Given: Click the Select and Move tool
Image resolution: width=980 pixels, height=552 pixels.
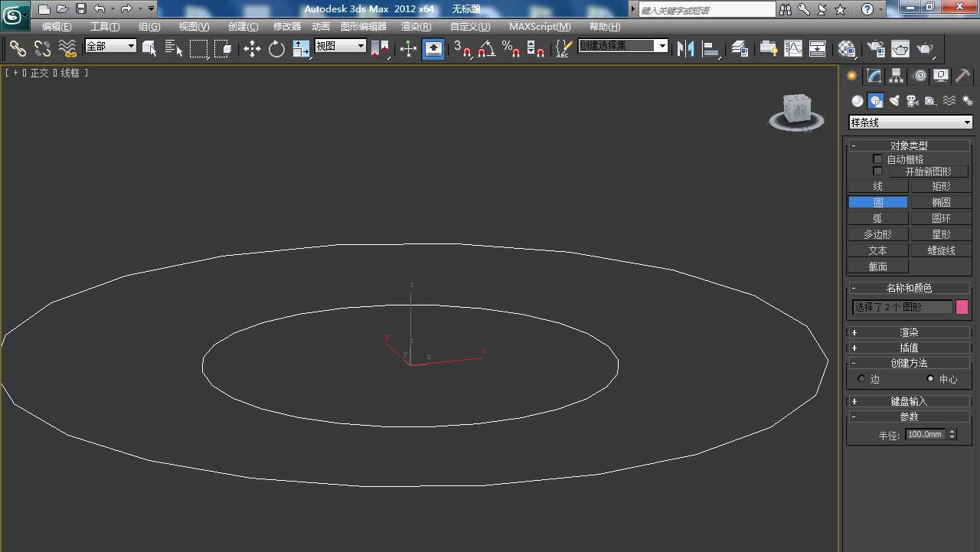Looking at the screenshot, I should 252,49.
